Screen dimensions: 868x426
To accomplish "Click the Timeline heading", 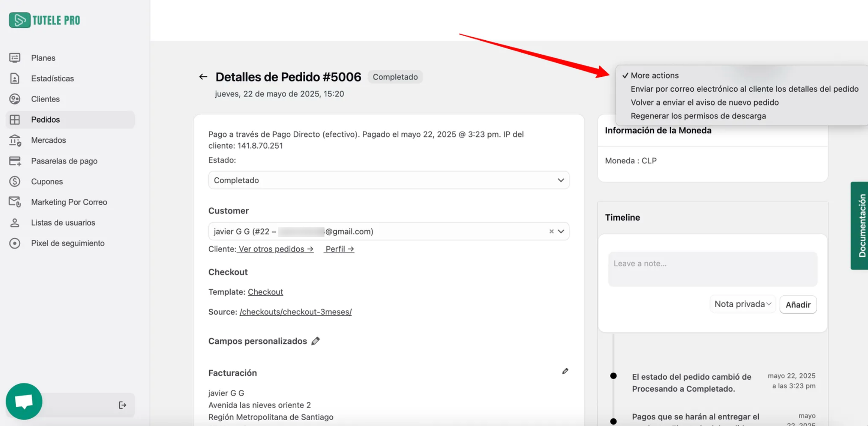I will click(623, 218).
